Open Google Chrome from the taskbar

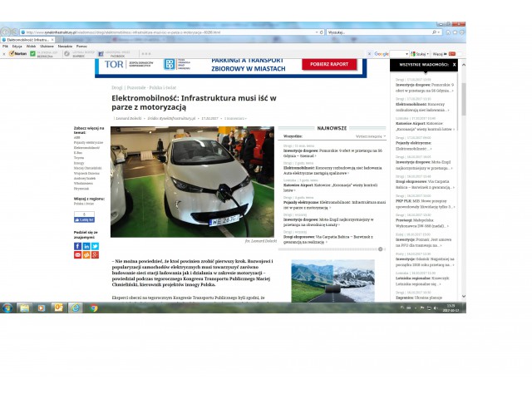94,308
